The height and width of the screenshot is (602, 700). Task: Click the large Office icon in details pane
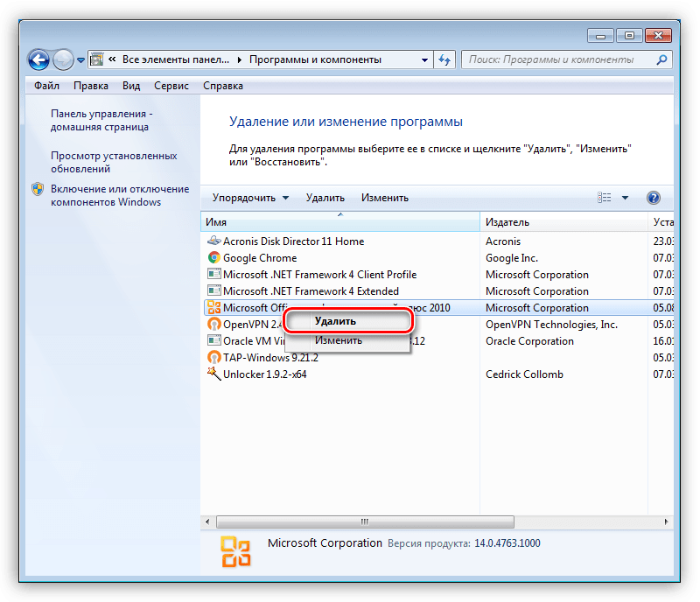pyautogui.click(x=235, y=552)
